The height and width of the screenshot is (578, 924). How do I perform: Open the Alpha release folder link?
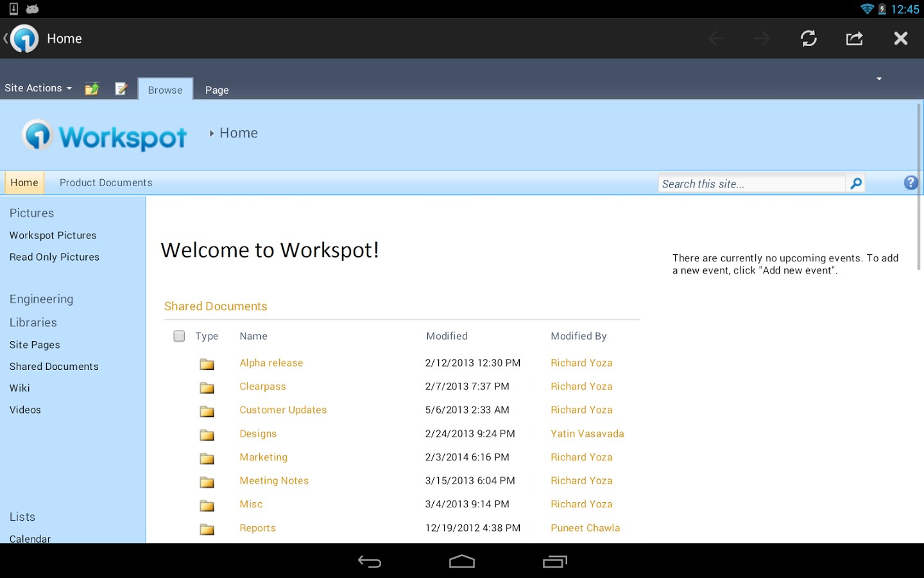point(271,363)
